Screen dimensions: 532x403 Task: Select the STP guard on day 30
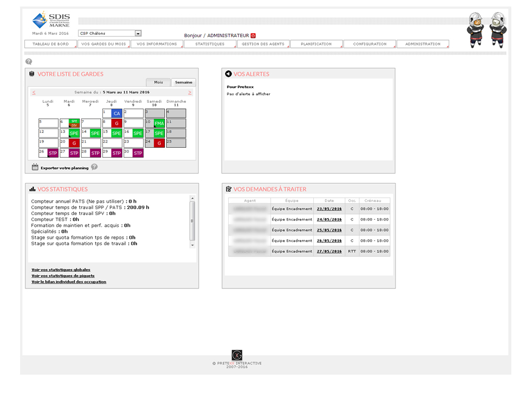pos(138,153)
